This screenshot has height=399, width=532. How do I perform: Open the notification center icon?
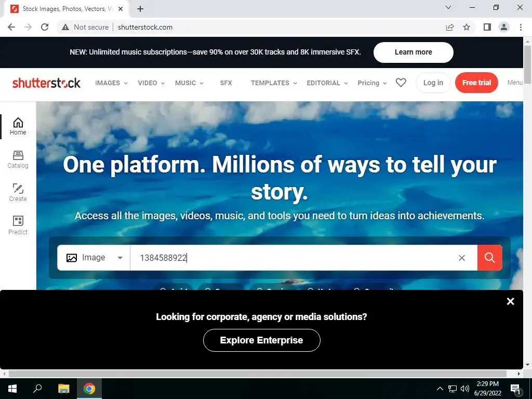click(515, 389)
